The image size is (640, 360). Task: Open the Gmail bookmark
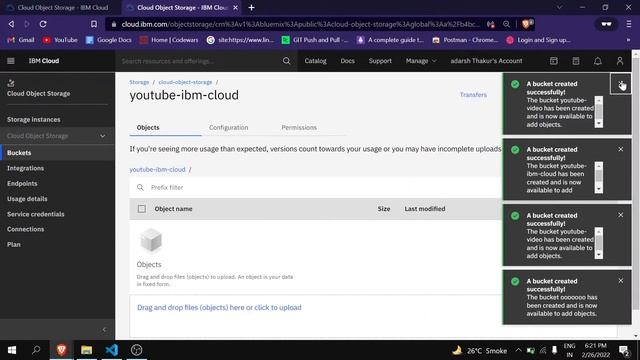[21, 40]
